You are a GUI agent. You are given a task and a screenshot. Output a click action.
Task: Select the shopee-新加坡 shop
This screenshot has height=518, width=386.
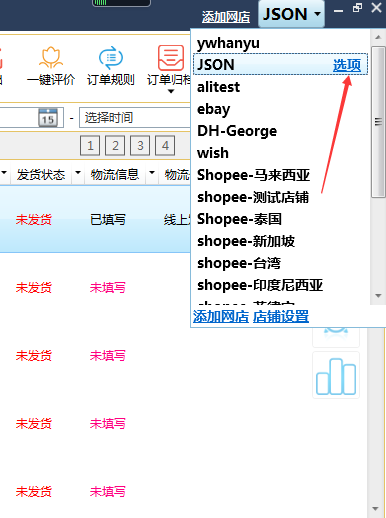[246, 241]
